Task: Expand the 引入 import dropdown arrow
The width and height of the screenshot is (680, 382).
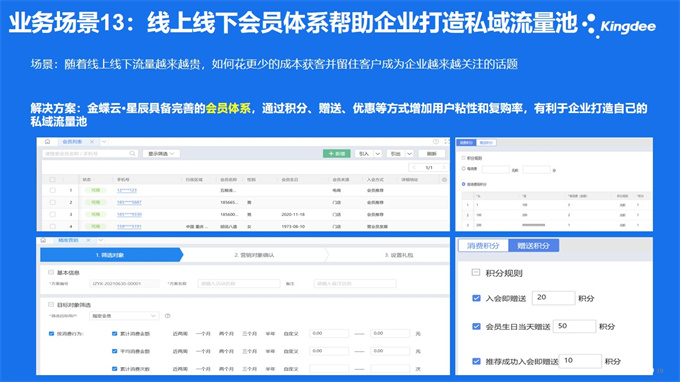Action: [x=378, y=153]
